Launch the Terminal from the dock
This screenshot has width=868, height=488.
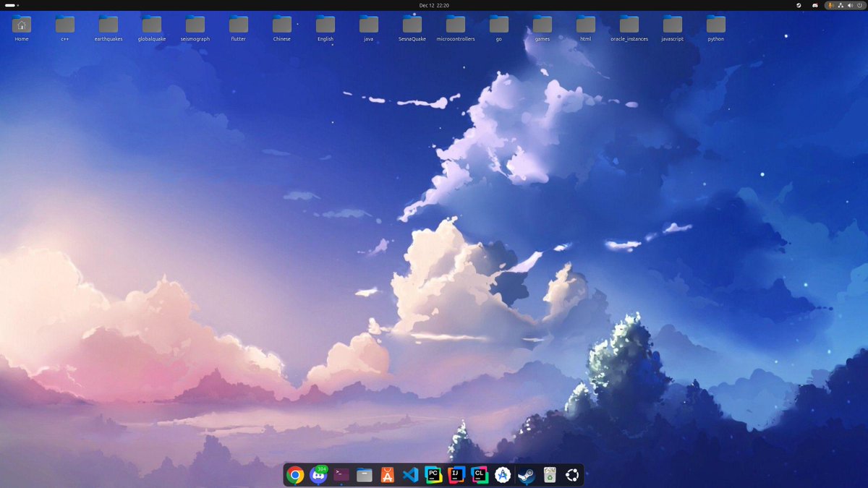(x=341, y=475)
